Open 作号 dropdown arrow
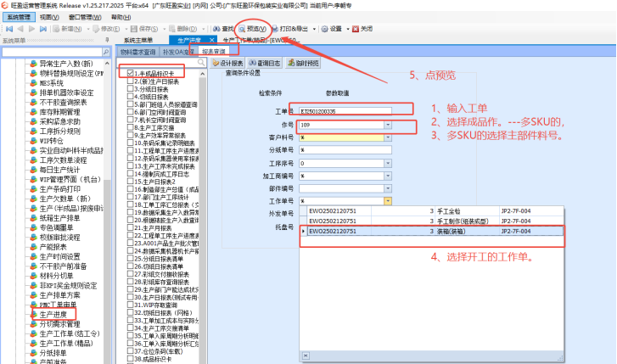Viewport: 617px width, 364px height. [388, 125]
